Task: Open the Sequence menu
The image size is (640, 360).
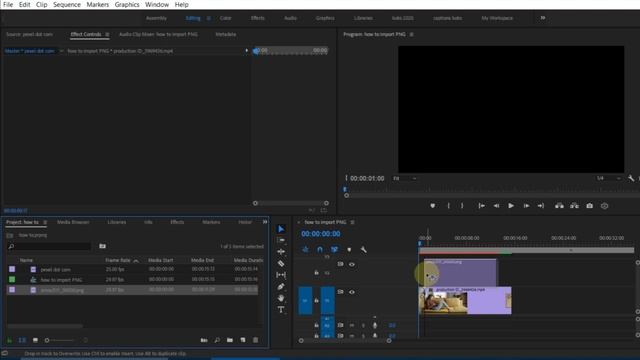Action: (67, 4)
